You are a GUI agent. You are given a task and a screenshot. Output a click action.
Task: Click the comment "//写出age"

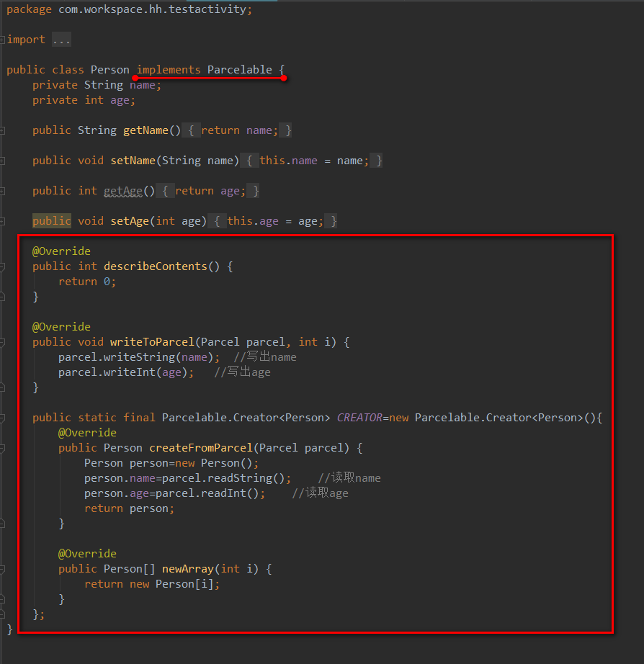pyautogui.click(x=242, y=372)
